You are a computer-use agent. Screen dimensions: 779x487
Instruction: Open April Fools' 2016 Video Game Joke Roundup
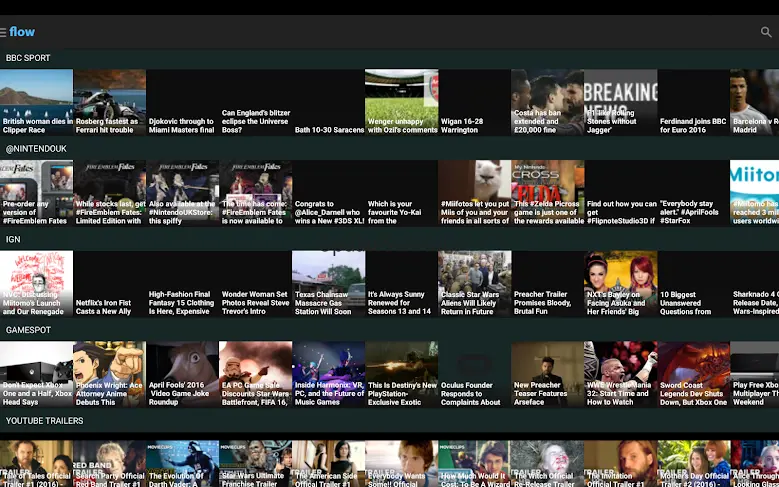point(182,375)
